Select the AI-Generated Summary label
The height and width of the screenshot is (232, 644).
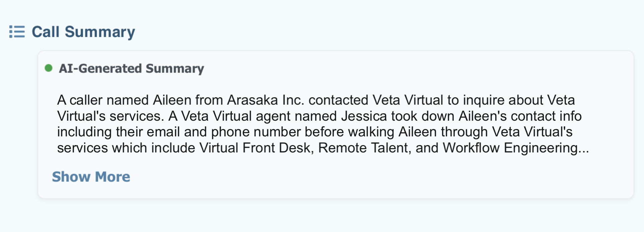131,69
